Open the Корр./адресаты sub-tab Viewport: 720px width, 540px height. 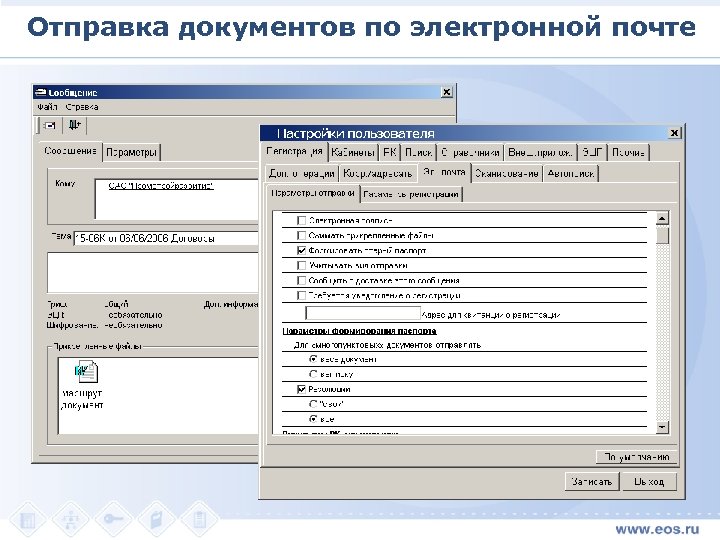tap(377, 174)
